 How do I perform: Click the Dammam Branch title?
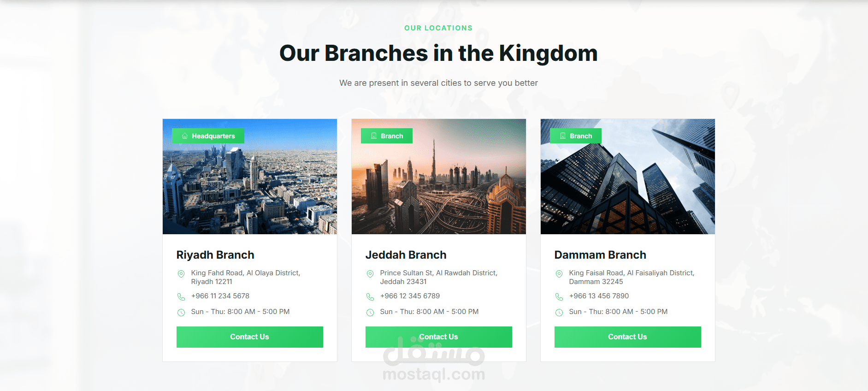click(x=600, y=255)
